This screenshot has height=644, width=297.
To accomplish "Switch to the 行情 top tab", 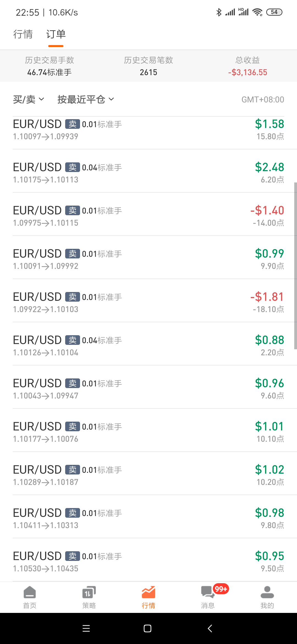I will [x=23, y=34].
